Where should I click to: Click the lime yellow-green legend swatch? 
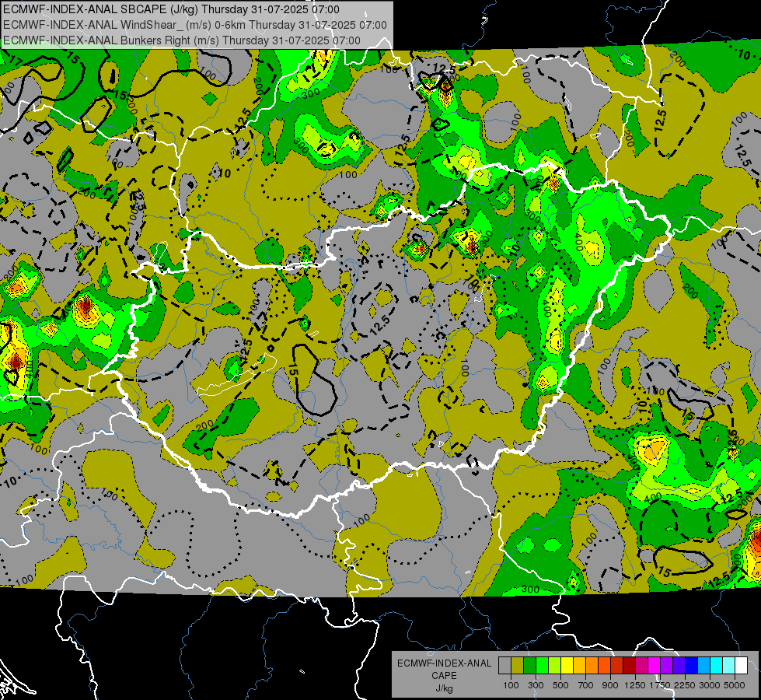[555, 665]
